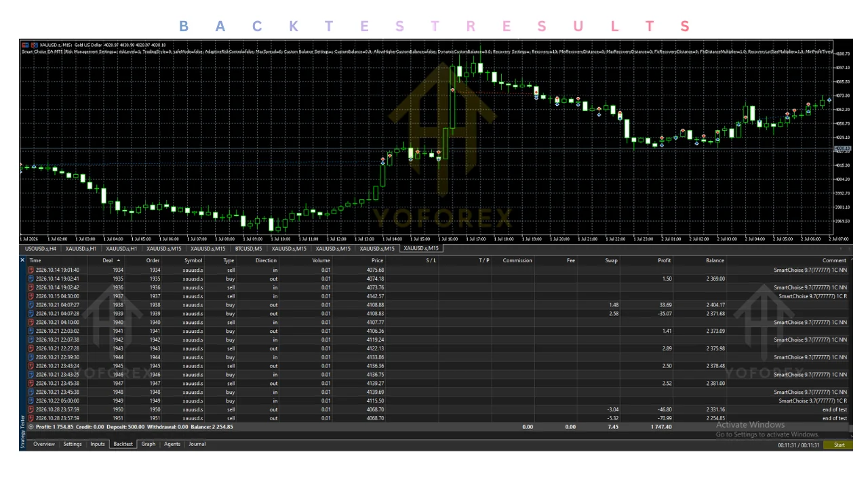Click the balance value 2 404.17
Image resolution: width=868 pixels, height=488 pixels.
coord(714,305)
